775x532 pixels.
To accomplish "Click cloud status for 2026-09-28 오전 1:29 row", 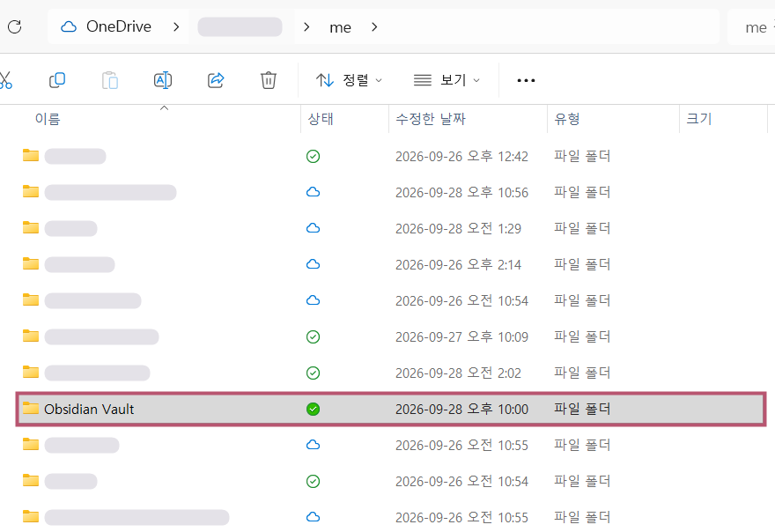I will point(313,228).
